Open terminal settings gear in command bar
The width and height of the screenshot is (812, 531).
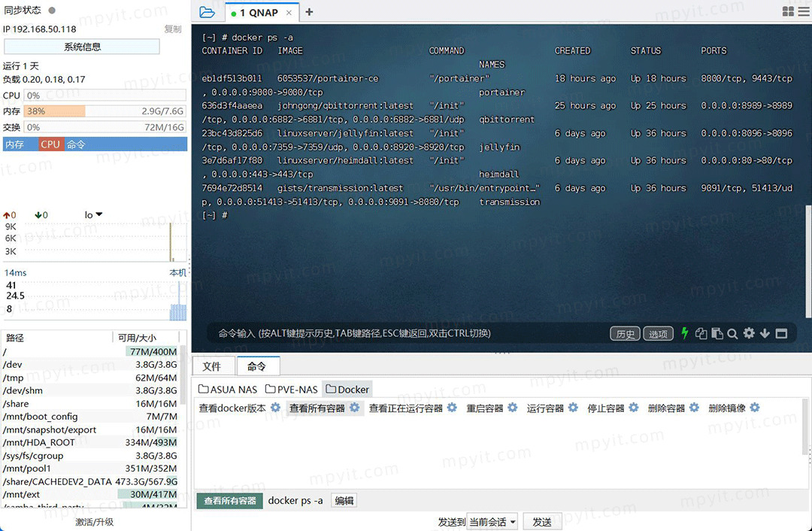pos(749,333)
